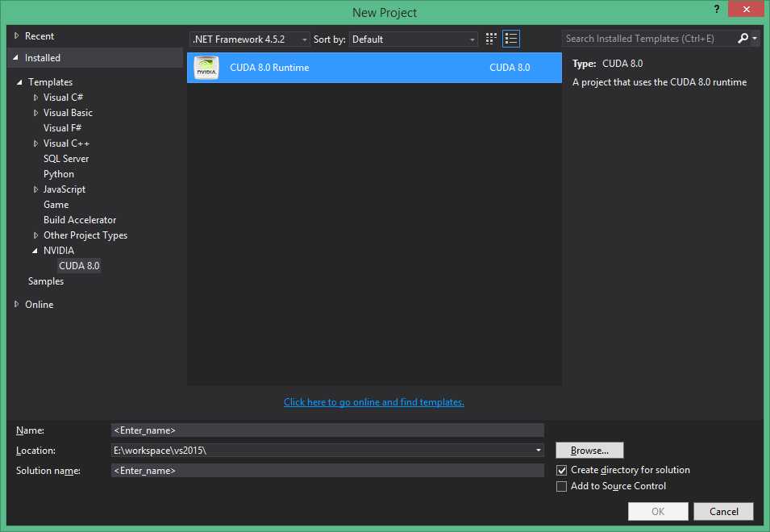The image size is (770, 532).
Task: Select Game templates
Action: tap(56, 205)
